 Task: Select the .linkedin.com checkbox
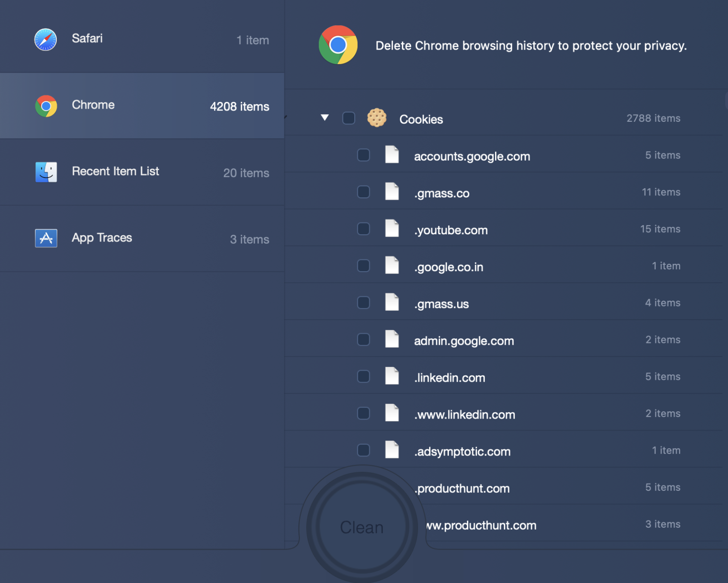point(364,376)
